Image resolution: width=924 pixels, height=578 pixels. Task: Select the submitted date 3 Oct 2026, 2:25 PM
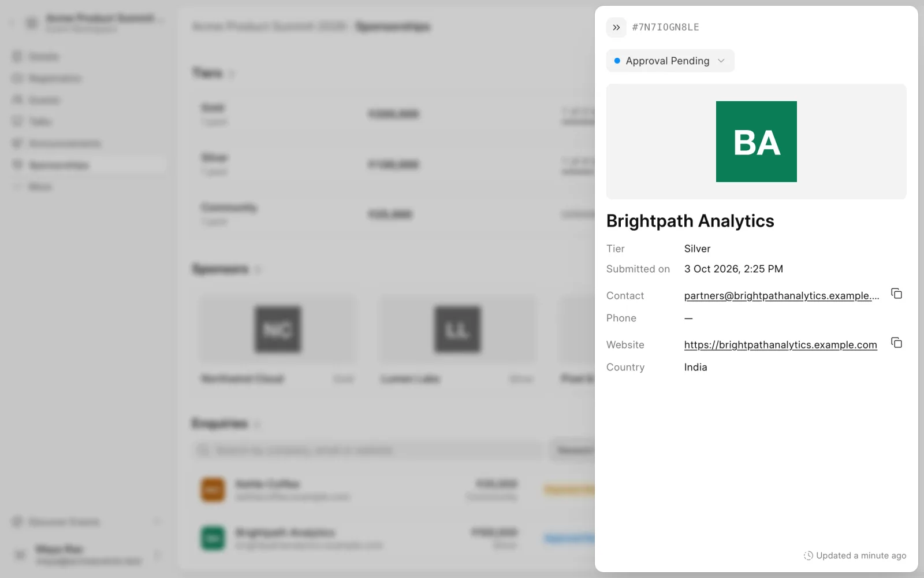(733, 269)
